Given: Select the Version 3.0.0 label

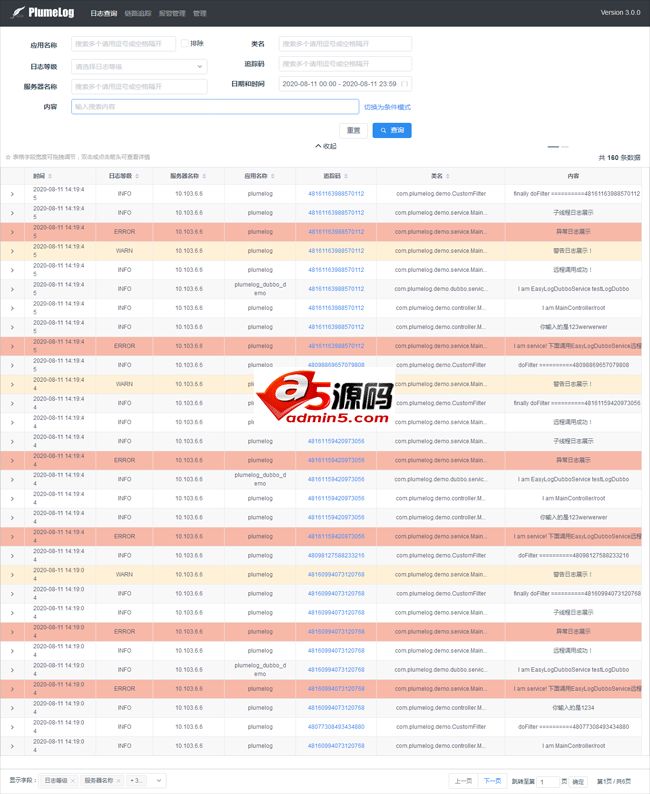Looking at the screenshot, I should tap(620, 13).
